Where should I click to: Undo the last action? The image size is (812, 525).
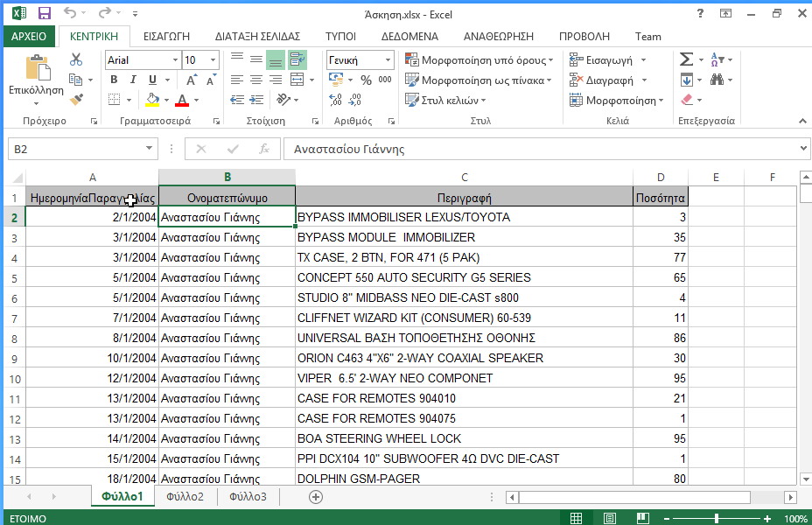tap(70, 13)
